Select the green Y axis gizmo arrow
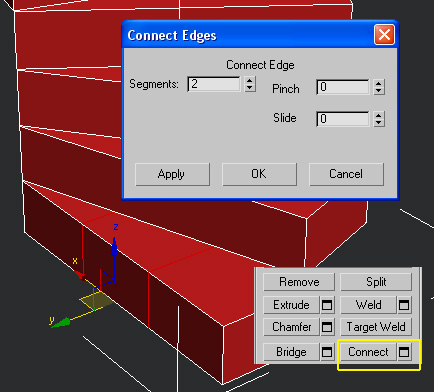This screenshot has width=434, height=392. pos(61,323)
